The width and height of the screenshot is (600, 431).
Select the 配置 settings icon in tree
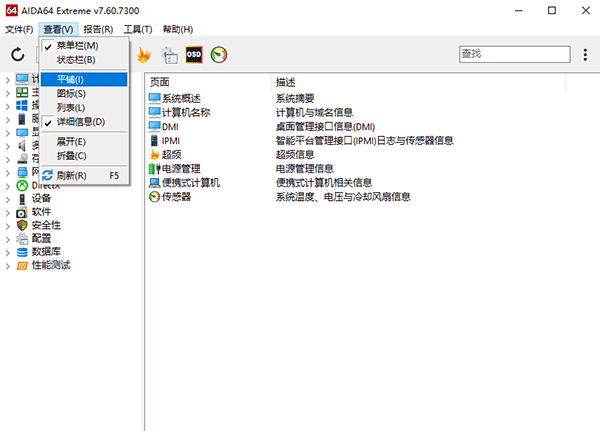[x=22, y=238]
